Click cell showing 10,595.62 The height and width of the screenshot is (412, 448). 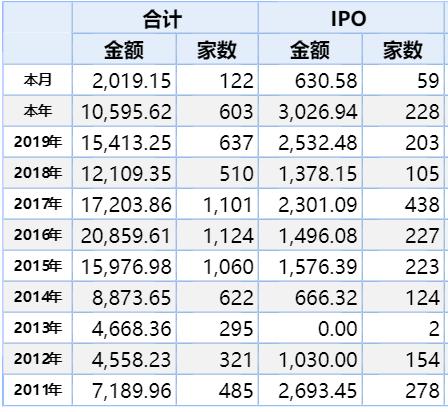[124, 111]
